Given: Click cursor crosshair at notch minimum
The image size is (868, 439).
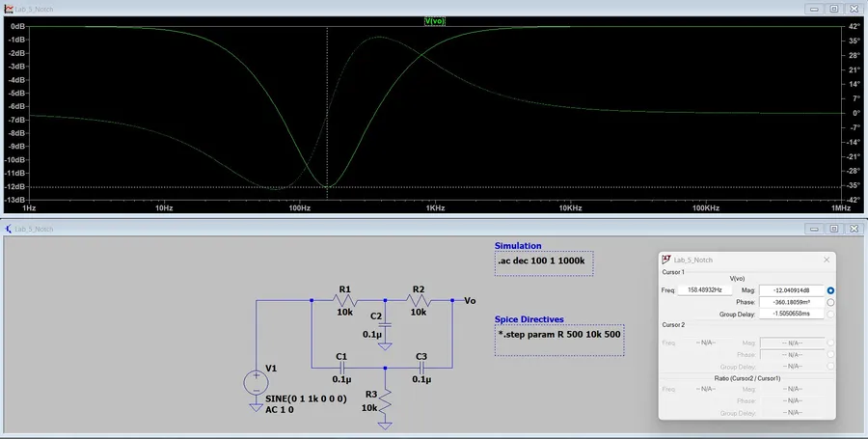Looking at the screenshot, I should click(327, 187).
